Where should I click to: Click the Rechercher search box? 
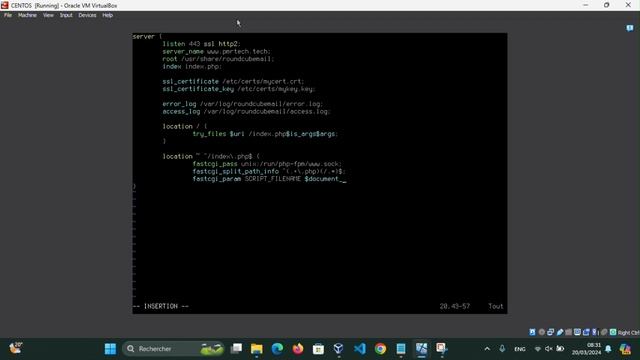point(173,349)
